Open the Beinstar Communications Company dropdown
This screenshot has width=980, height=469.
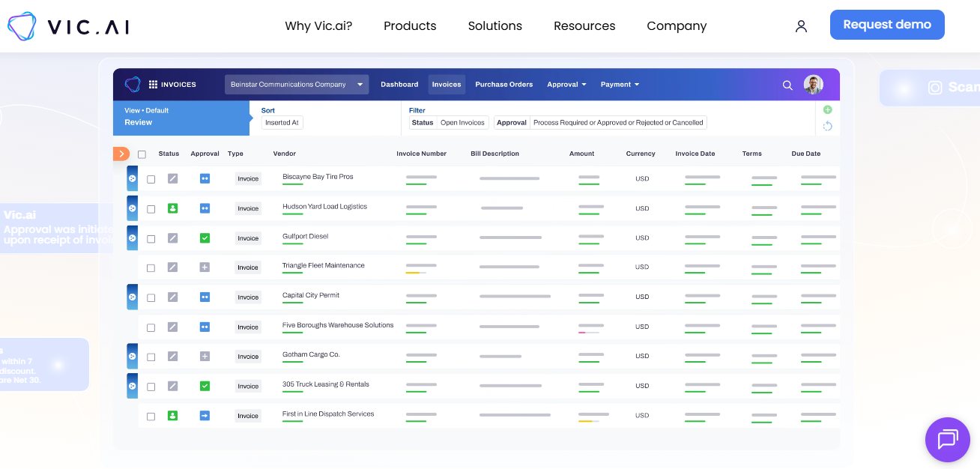pyautogui.click(x=297, y=85)
